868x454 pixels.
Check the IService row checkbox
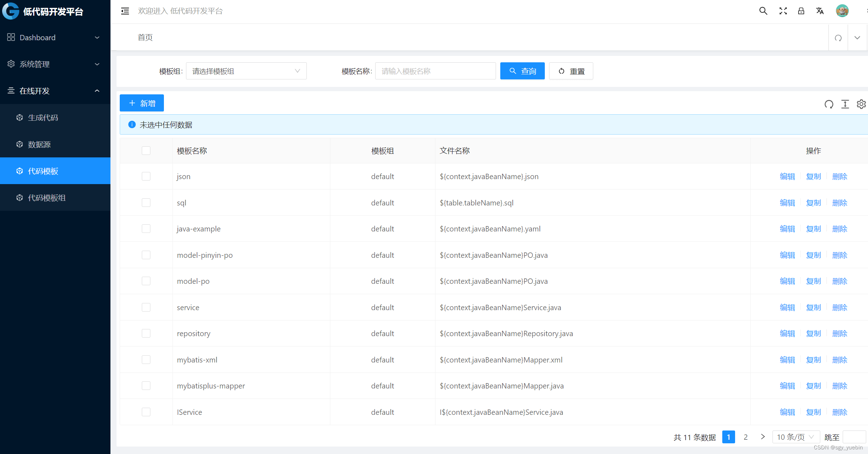(146, 412)
